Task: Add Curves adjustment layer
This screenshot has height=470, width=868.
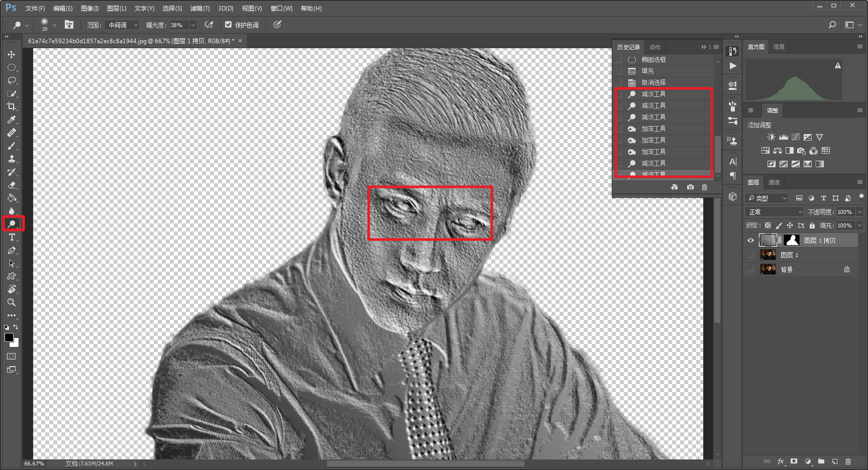Action: 796,137
